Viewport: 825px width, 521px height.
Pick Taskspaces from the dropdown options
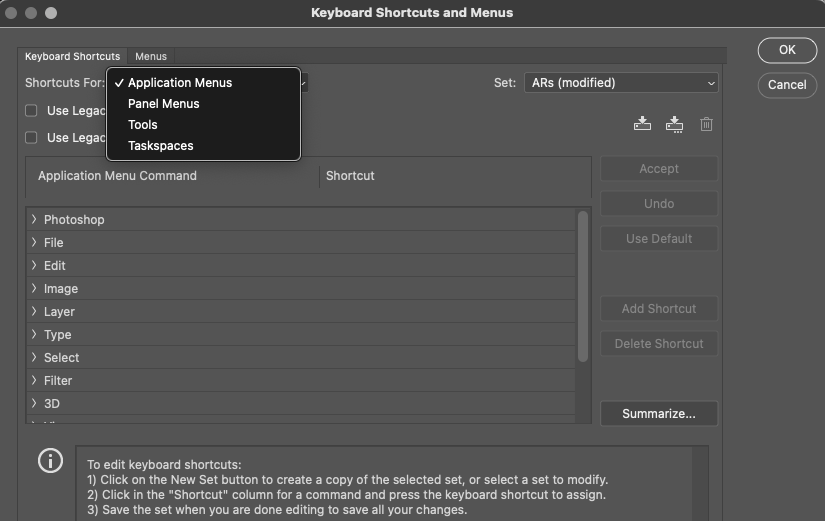(x=161, y=146)
